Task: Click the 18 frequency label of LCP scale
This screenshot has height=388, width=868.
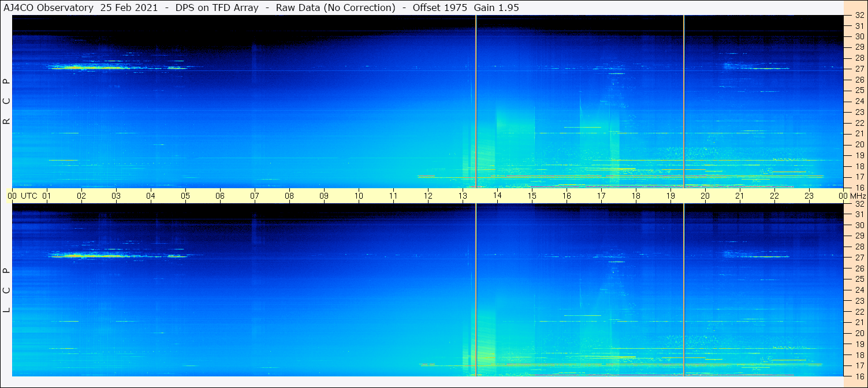Action: [x=859, y=355]
